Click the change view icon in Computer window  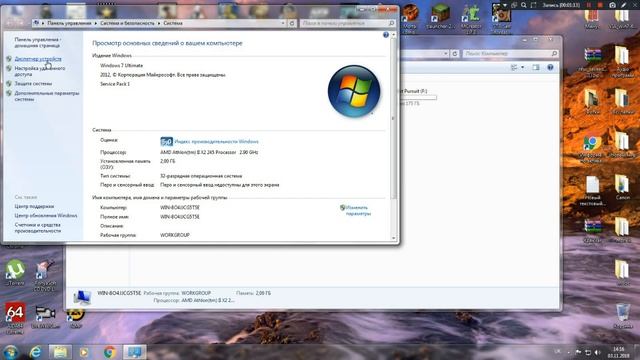pos(514,67)
